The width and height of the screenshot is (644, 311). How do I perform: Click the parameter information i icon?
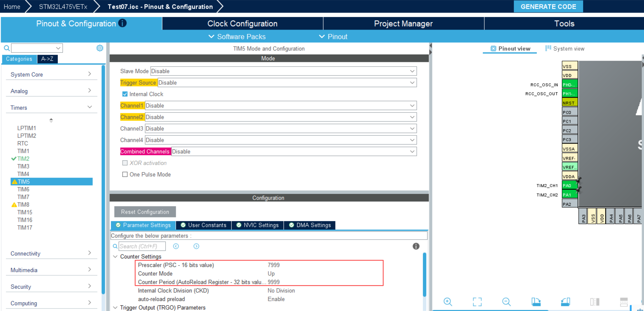click(416, 246)
